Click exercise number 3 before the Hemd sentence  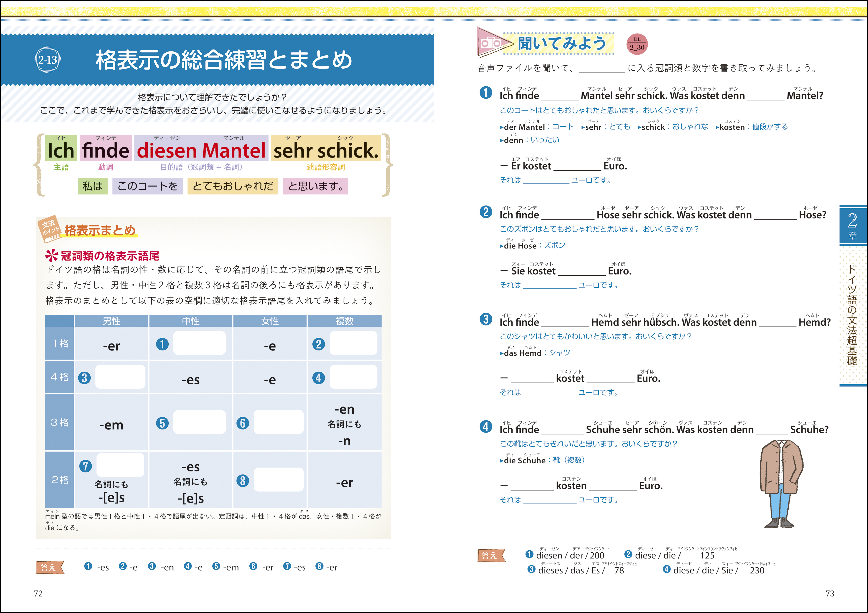(x=486, y=319)
